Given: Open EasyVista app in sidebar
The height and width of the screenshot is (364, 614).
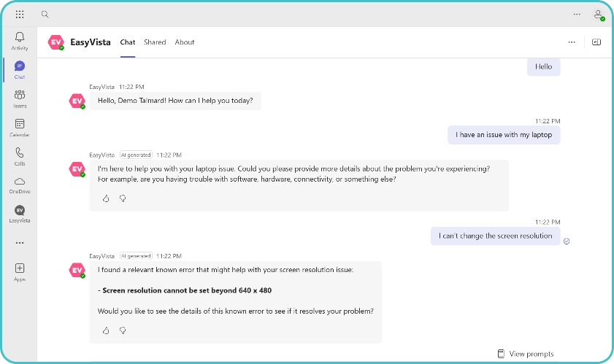Looking at the screenshot, I should [20, 212].
